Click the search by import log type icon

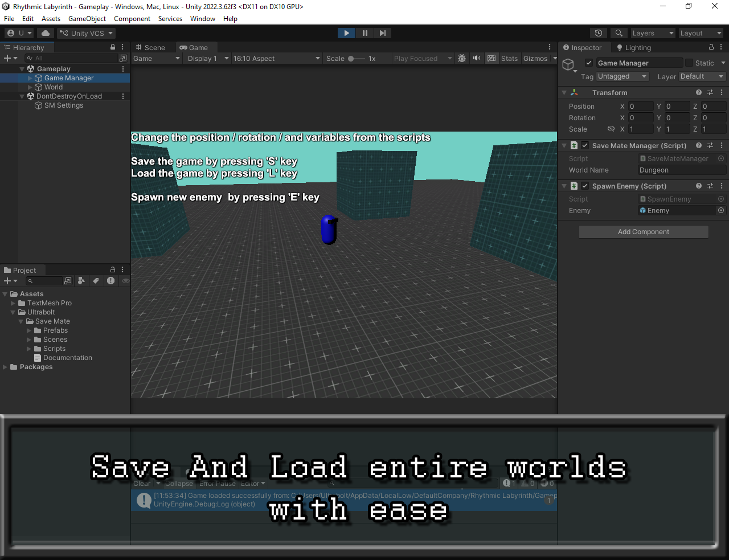110,281
